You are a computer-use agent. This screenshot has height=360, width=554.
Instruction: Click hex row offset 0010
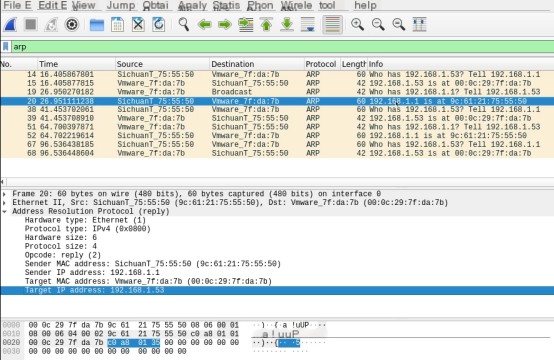pyautogui.click(x=11, y=334)
